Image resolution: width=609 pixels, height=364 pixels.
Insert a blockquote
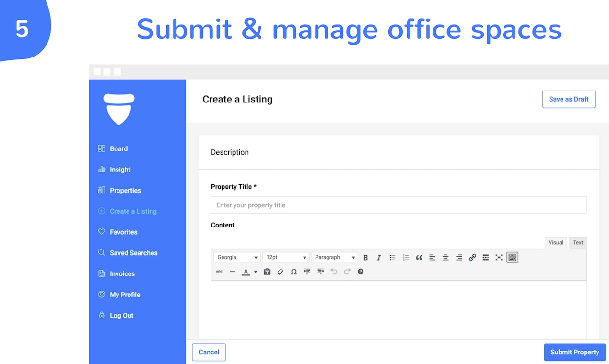419,257
